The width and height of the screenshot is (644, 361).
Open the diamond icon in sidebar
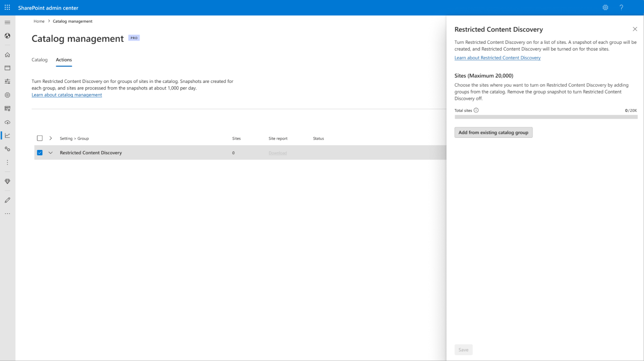(x=7, y=181)
